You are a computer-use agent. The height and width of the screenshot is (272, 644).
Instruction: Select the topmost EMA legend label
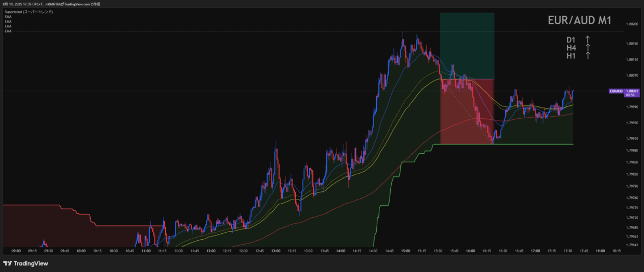click(x=8, y=17)
